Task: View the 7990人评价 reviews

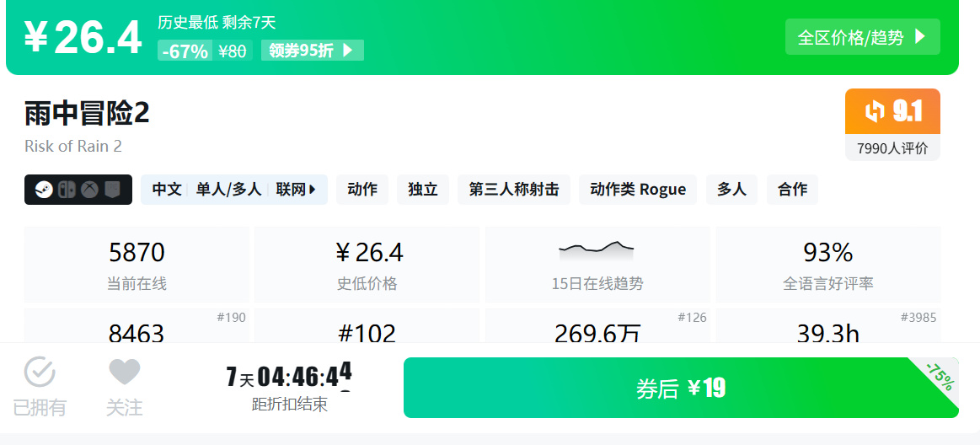Action: point(892,148)
